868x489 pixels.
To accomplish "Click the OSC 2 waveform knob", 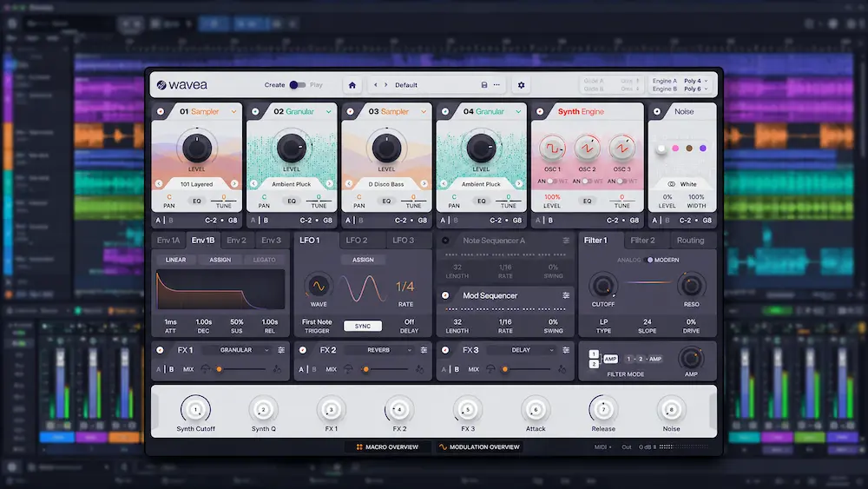I will (x=587, y=149).
